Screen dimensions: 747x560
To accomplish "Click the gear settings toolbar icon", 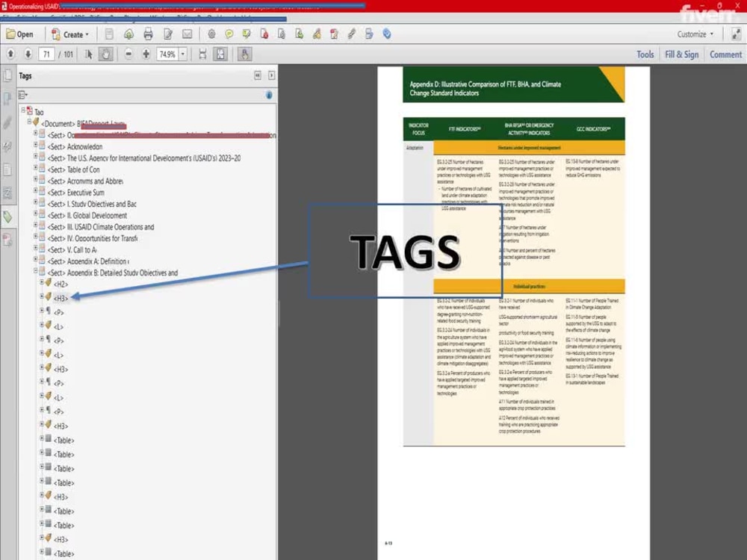I will click(211, 34).
